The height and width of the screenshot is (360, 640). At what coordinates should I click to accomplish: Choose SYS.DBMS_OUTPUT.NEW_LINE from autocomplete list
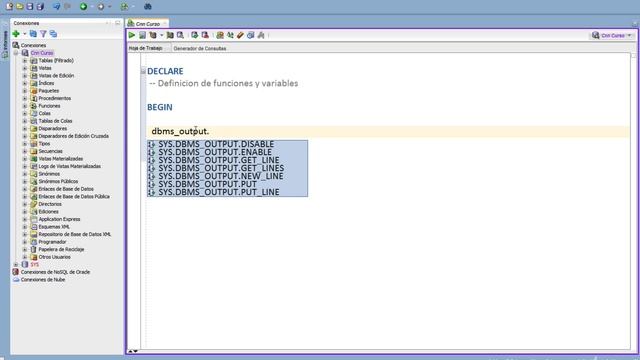click(227, 176)
